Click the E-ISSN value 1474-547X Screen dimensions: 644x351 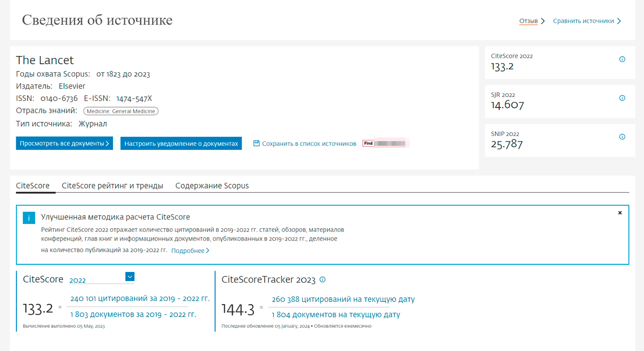click(134, 99)
